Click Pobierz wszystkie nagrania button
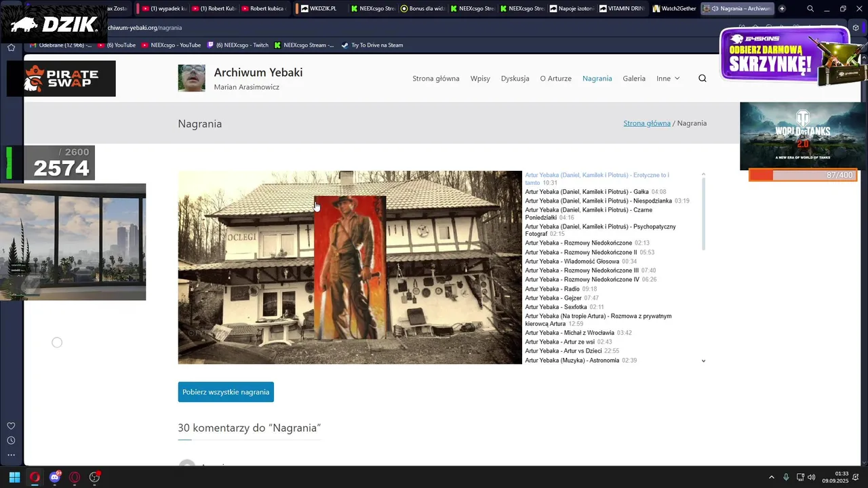The image size is (868, 488). click(x=226, y=392)
